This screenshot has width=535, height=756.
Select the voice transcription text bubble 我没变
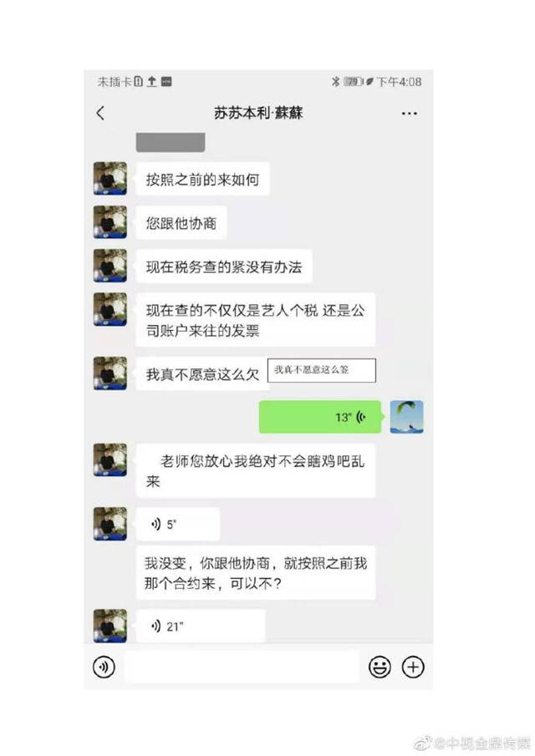click(x=256, y=573)
